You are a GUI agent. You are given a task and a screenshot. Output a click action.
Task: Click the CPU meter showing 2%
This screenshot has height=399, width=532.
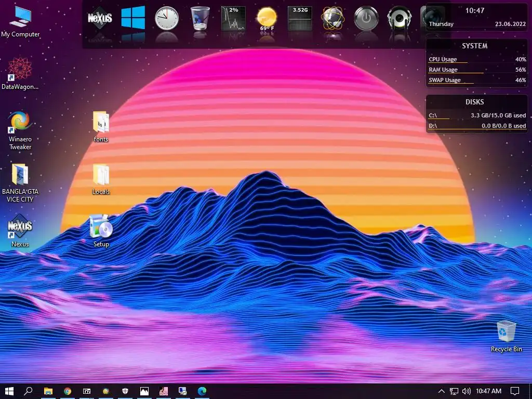[233, 19]
